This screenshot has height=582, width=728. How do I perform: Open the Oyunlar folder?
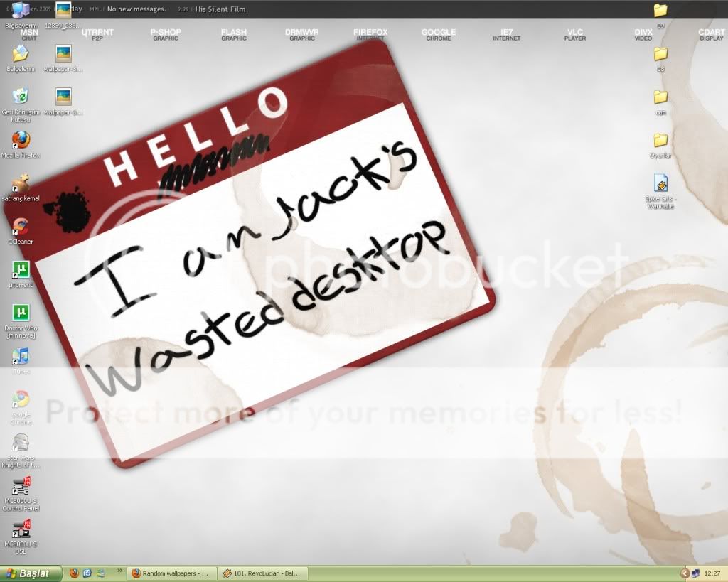[x=660, y=141]
